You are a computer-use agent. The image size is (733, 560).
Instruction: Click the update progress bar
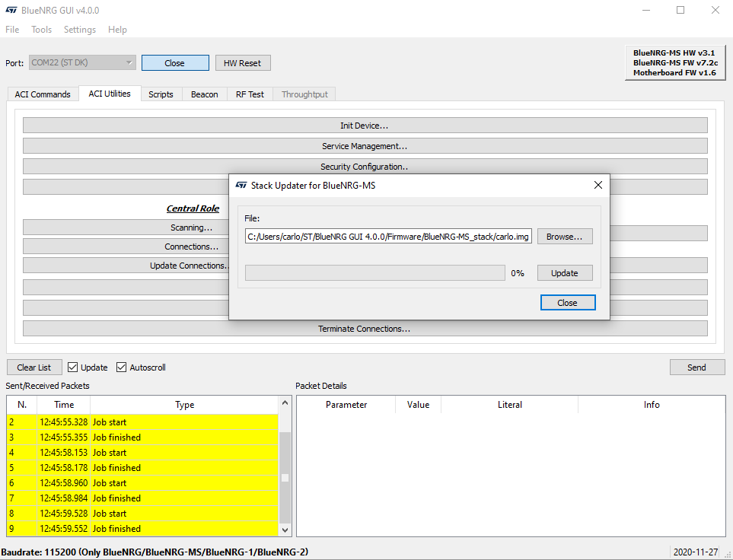tap(375, 273)
